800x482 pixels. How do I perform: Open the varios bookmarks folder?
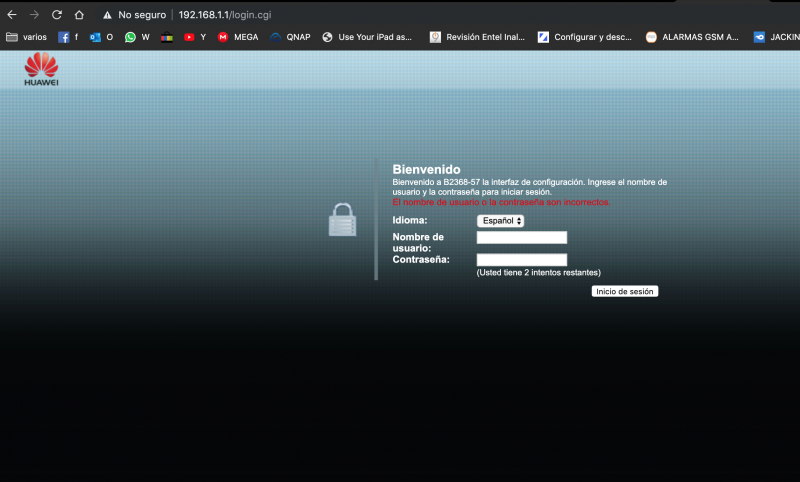click(26, 37)
